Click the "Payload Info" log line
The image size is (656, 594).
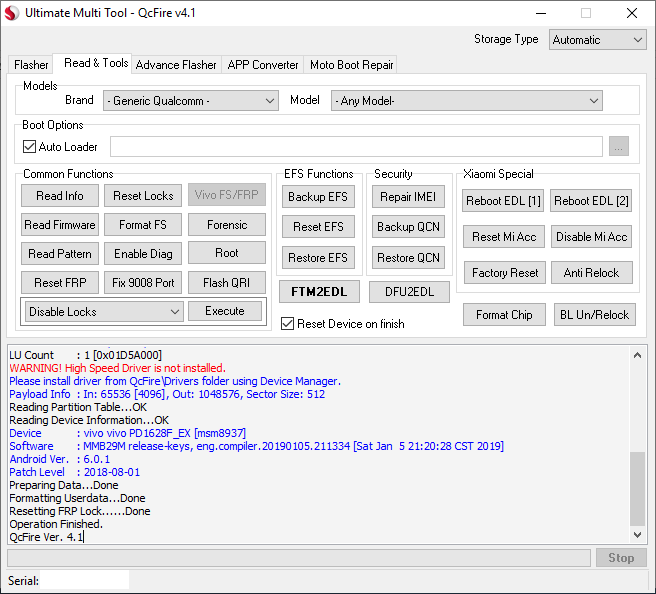point(167,394)
